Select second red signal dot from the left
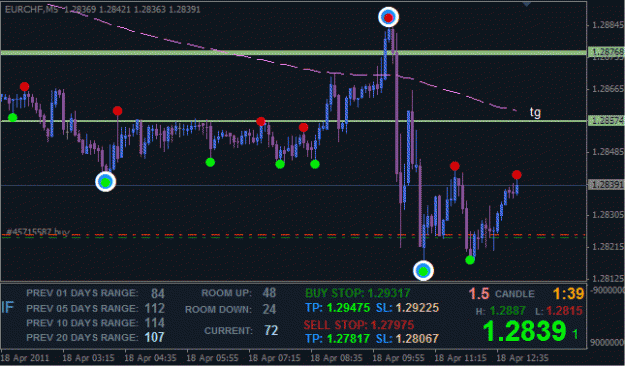 click(117, 110)
